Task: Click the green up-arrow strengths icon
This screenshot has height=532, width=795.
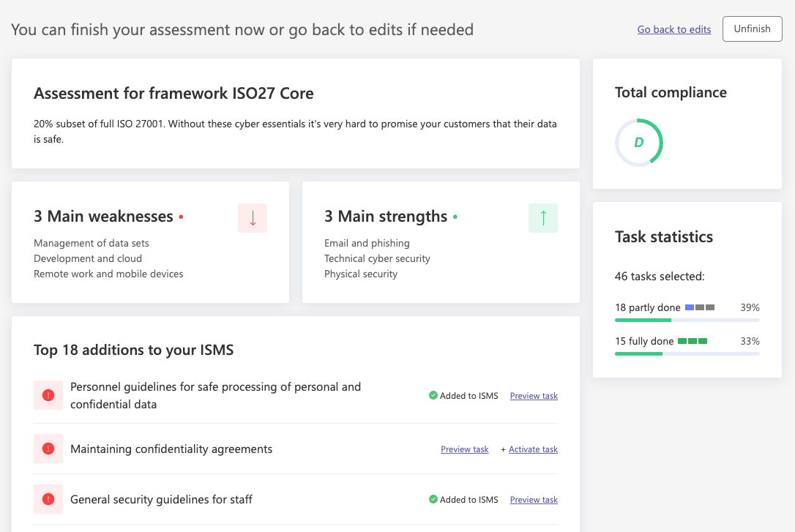Action: tap(543, 218)
